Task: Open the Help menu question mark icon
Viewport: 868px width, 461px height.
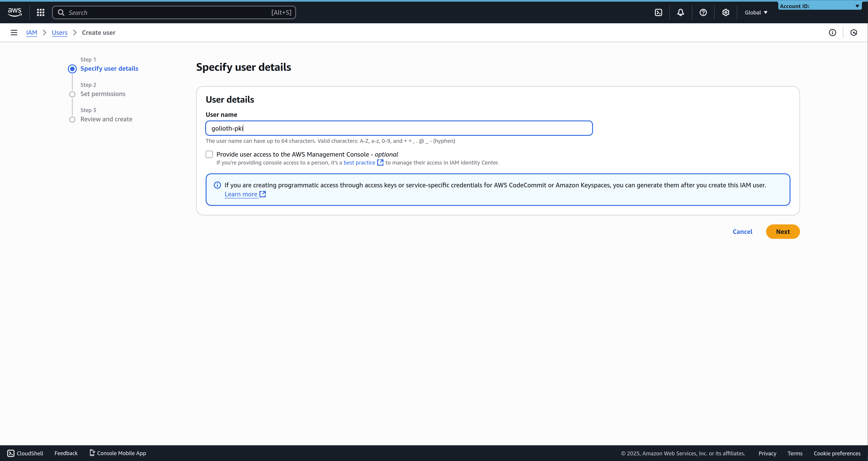Action: pyautogui.click(x=703, y=12)
